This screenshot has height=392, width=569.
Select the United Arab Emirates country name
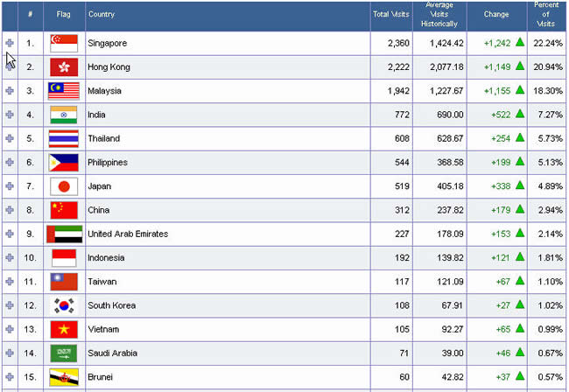point(128,234)
